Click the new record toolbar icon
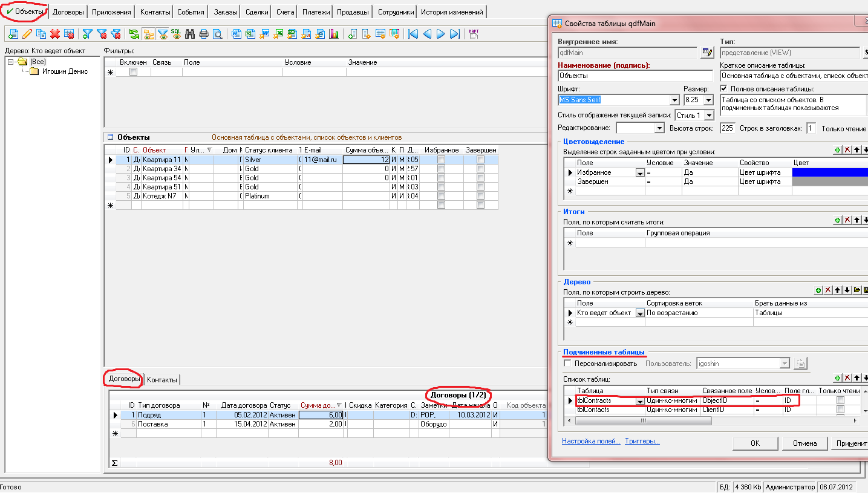Viewport: 868px width, 493px height. tap(13, 34)
